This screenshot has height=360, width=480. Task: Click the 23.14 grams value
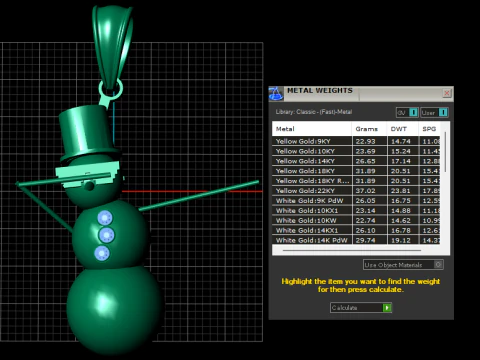click(x=365, y=211)
